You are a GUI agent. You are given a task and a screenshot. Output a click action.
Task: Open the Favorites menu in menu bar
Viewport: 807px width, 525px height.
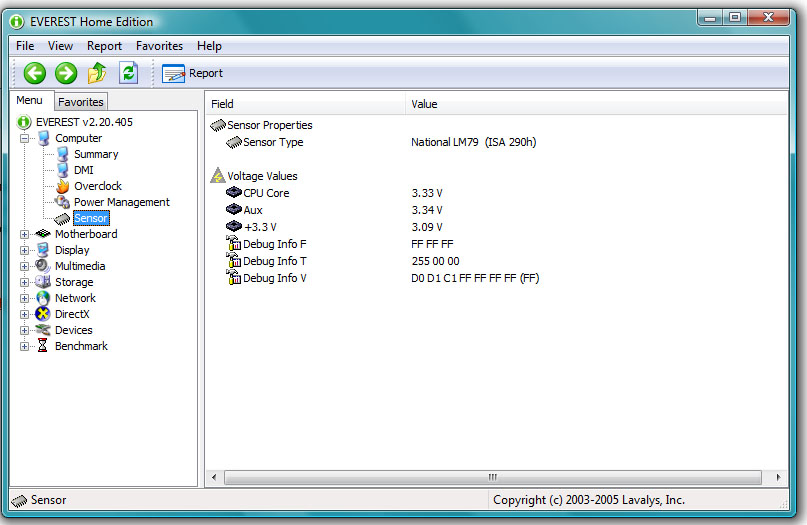click(x=160, y=46)
